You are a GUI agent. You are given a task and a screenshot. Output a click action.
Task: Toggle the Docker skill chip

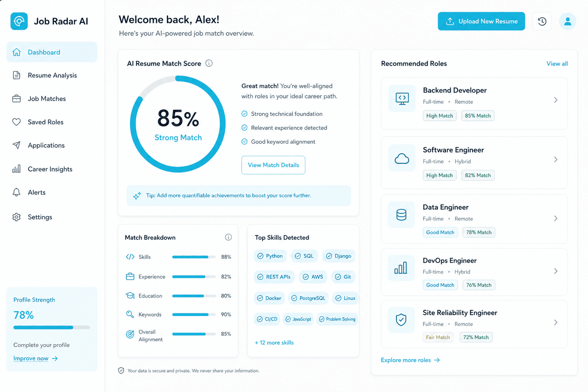click(269, 298)
